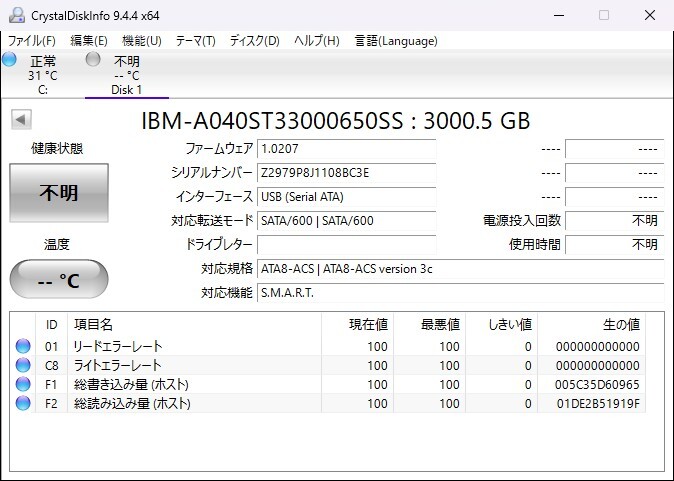
Task: Click the previous disk arrow button
Action: point(21,119)
